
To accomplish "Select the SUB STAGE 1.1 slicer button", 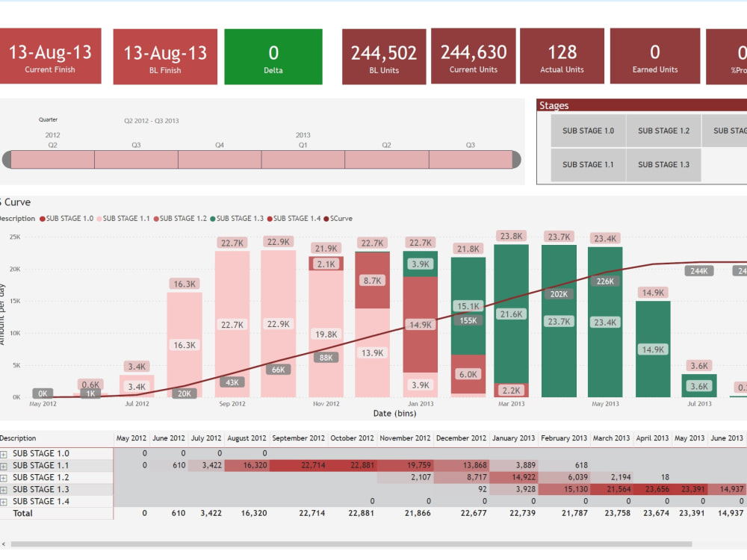I will point(588,165).
